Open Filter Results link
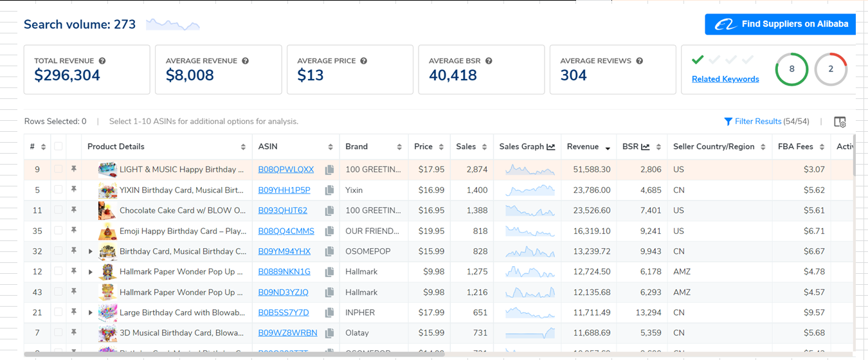The image size is (868, 360). (758, 122)
